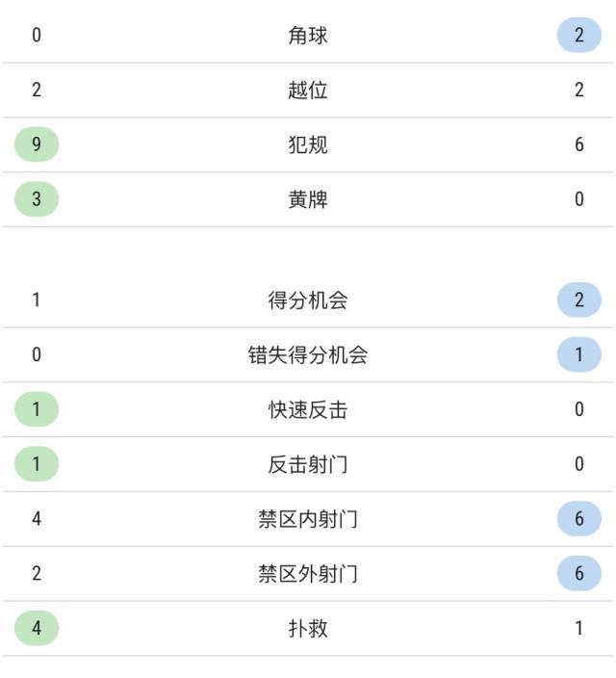This screenshot has height=678, width=616.
Task: Click the green 4 badge for 扑救
Action: (x=37, y=629)
